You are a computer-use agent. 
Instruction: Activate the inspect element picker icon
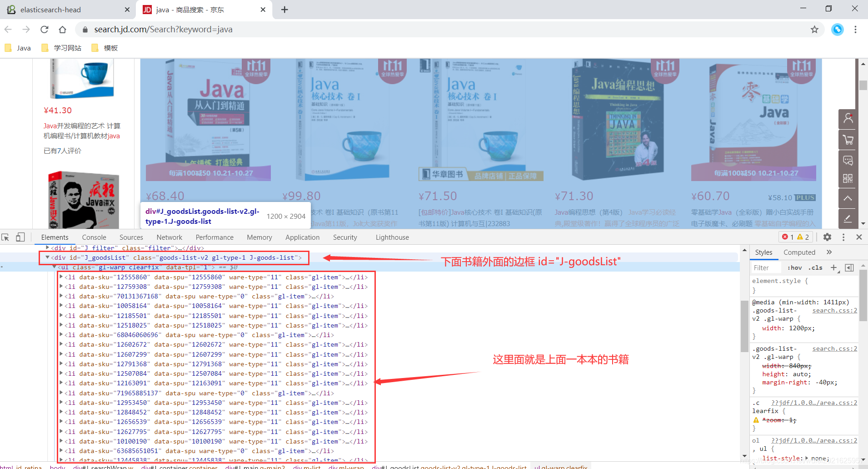pyautogui.click(x=5, y=237)
